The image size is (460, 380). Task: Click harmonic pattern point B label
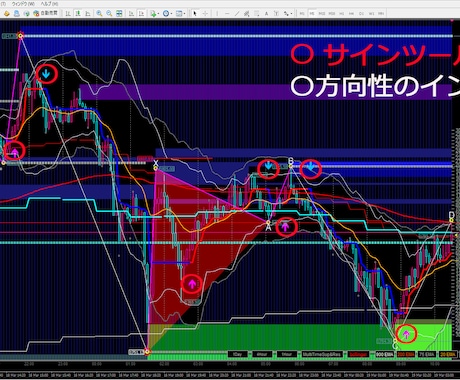pos(291,162)
